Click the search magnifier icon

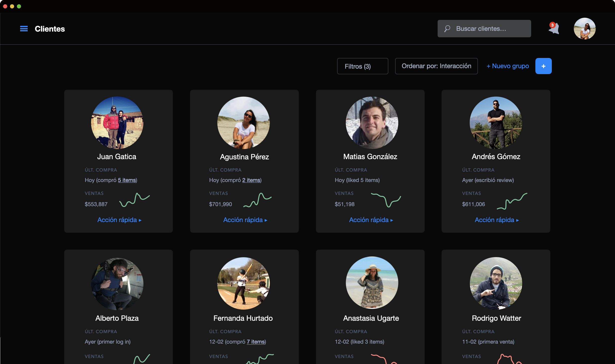pos(447,29)
